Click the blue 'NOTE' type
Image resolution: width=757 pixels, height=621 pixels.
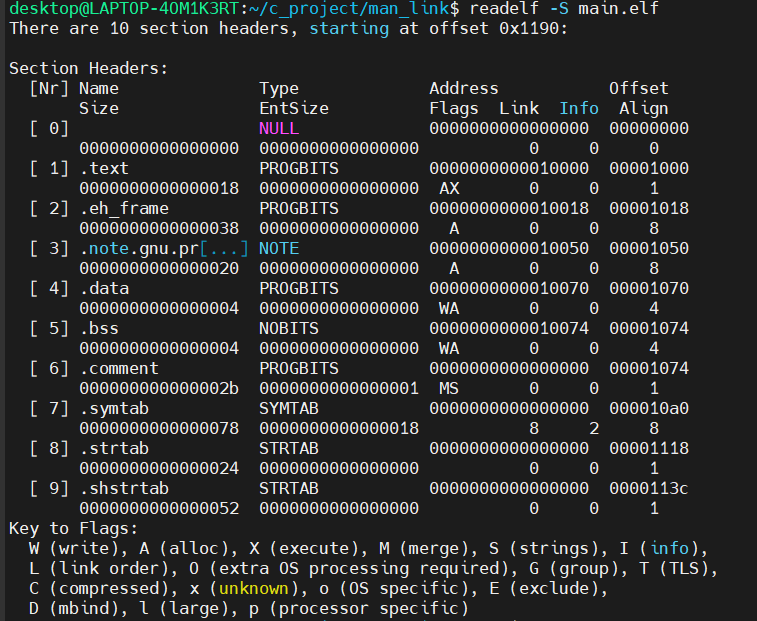[x=279, y=249]
